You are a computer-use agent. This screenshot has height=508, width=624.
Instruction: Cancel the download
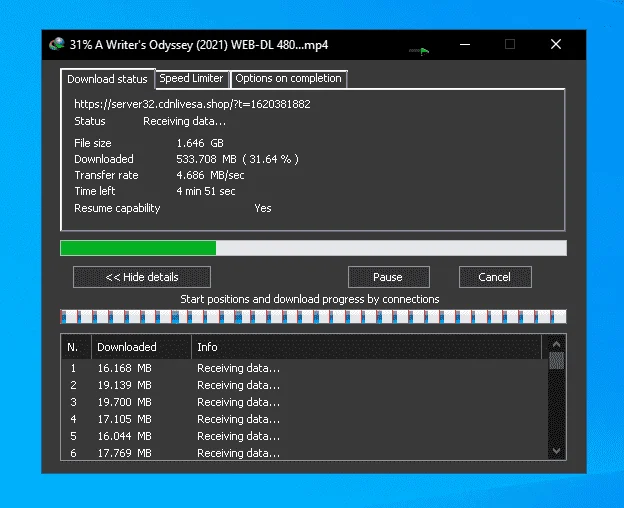[495, 277]
